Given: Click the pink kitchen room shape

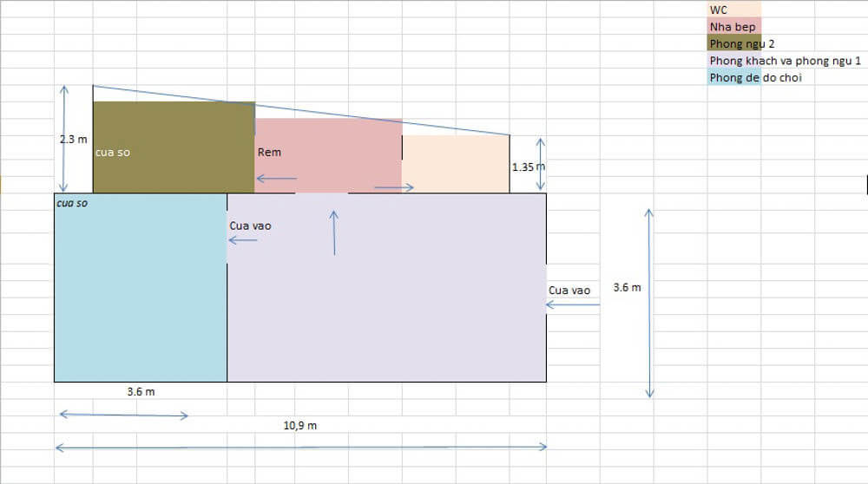Looking at the screenshot, I should click(328, 155).
